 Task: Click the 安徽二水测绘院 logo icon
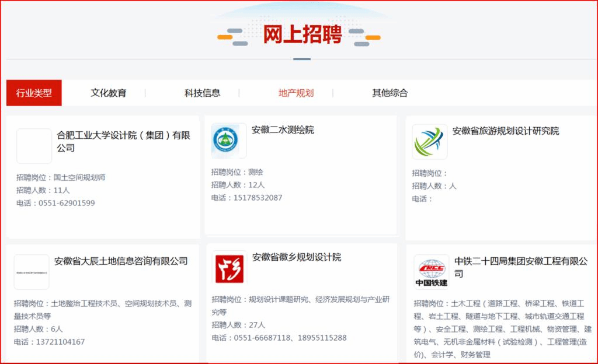(225, 141)
